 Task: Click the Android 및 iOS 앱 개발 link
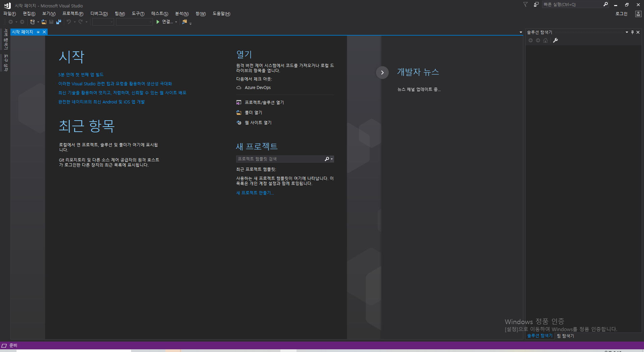tap(102, 102)
